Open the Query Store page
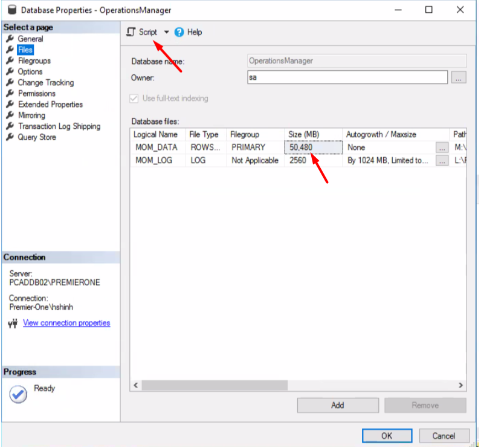The height and width of the screenshot is (448, 481). [37, 137]
